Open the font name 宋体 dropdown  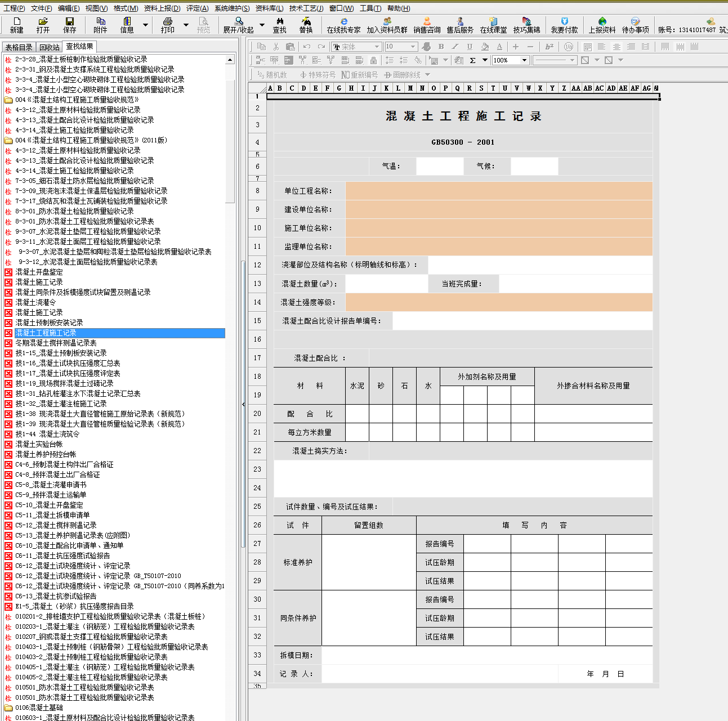[377, 47]
